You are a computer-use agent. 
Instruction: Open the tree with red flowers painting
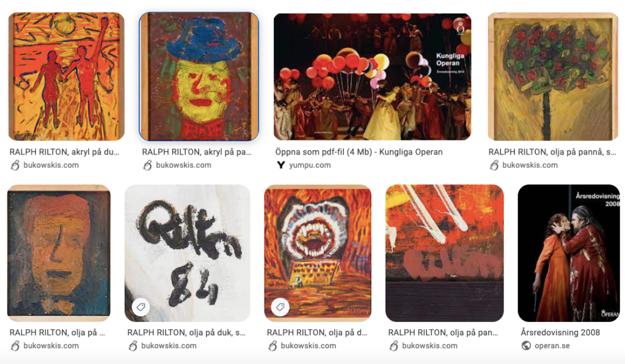(554, 76)
